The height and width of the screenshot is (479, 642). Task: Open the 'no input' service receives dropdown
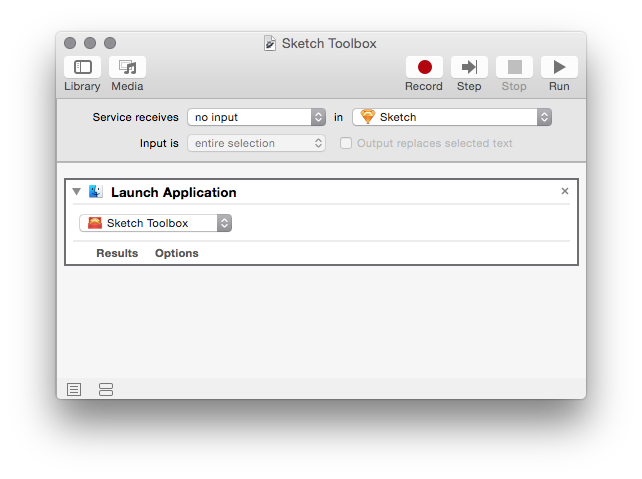coord(257,117)
